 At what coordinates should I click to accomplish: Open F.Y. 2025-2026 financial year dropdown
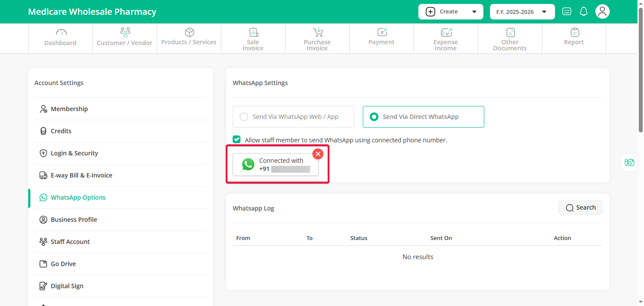[x=522, y=12]
